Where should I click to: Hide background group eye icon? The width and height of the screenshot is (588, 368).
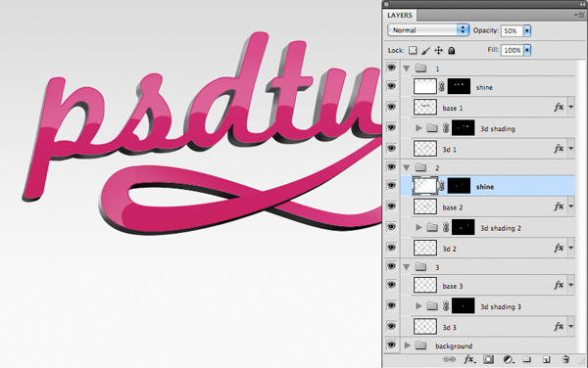click(x=391, y=345)
